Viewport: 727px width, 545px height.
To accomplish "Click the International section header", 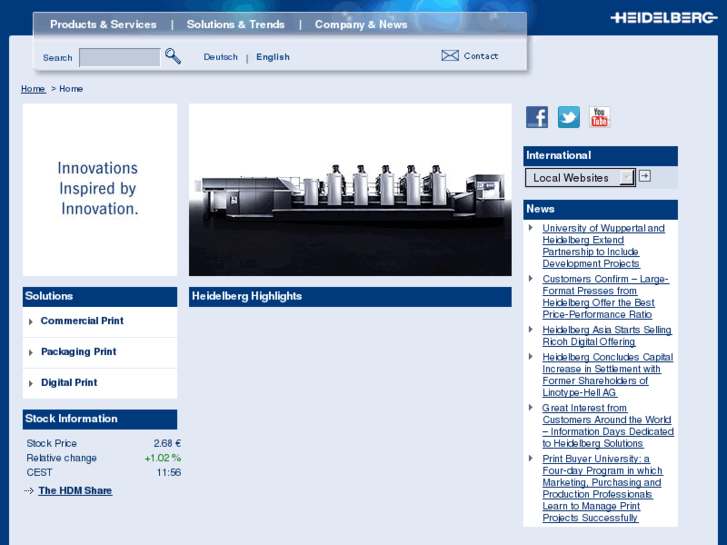I will [600, 156].
